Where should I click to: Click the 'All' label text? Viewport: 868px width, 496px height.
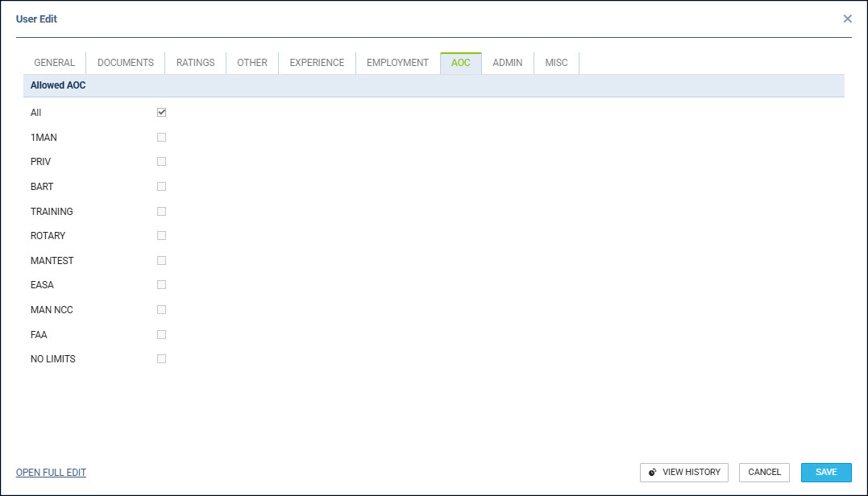36,113
